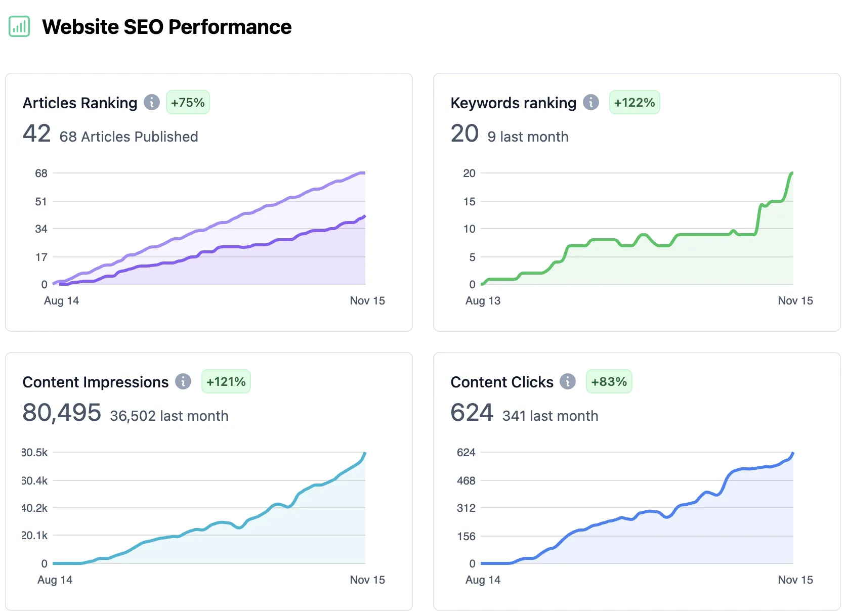This screenshot has width=846, height=616.
Task: Select the +75% badge on Articles Ranking
Action: pyautogui.click(x=187, y=102)
